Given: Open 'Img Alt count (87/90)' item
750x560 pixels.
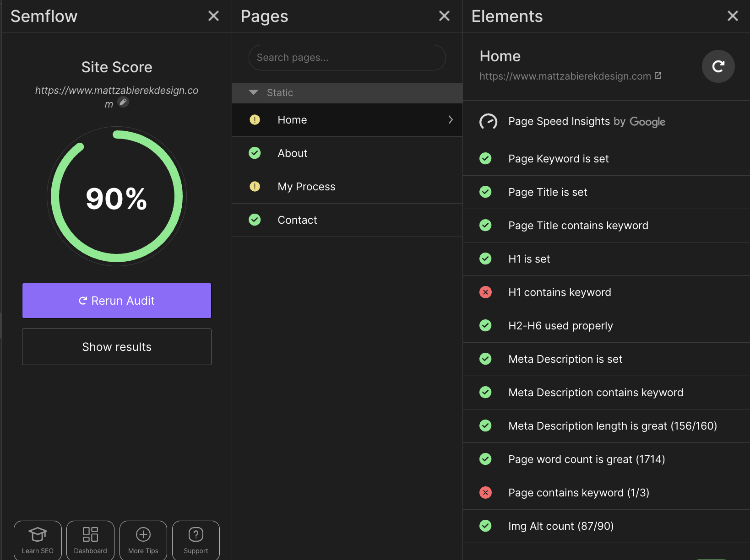Looking at the screenshot, I should pos(606,526).
